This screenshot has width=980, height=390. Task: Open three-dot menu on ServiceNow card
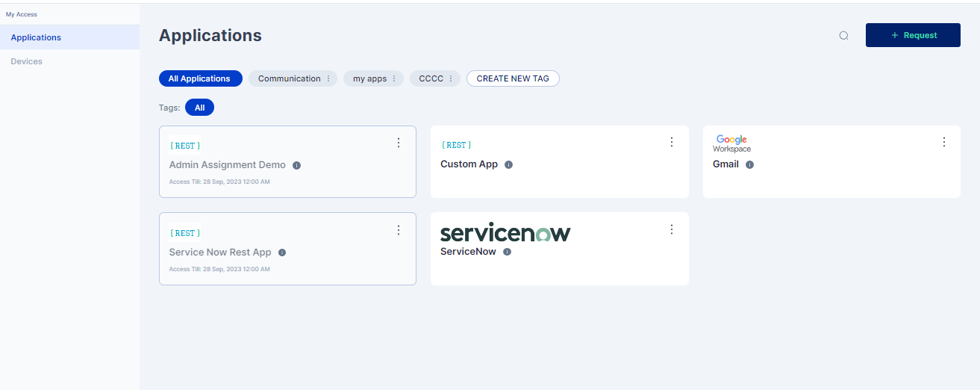tap(671, 229)
